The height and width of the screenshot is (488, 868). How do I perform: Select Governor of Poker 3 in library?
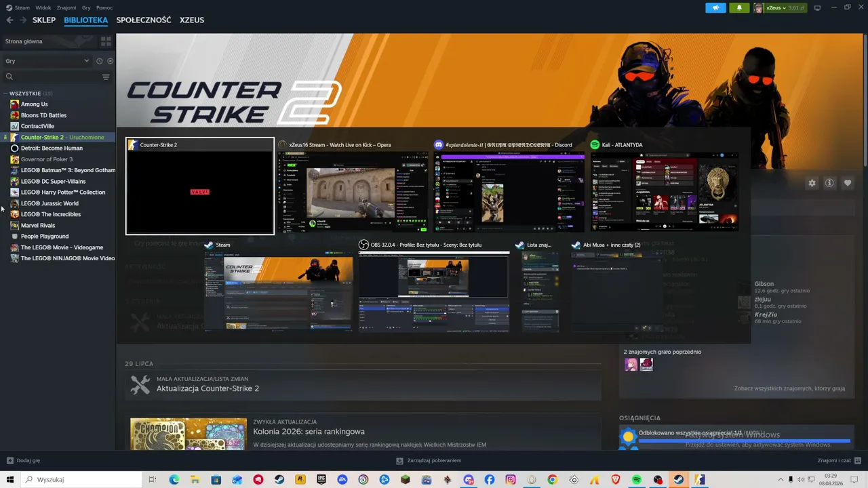[47, 159]
